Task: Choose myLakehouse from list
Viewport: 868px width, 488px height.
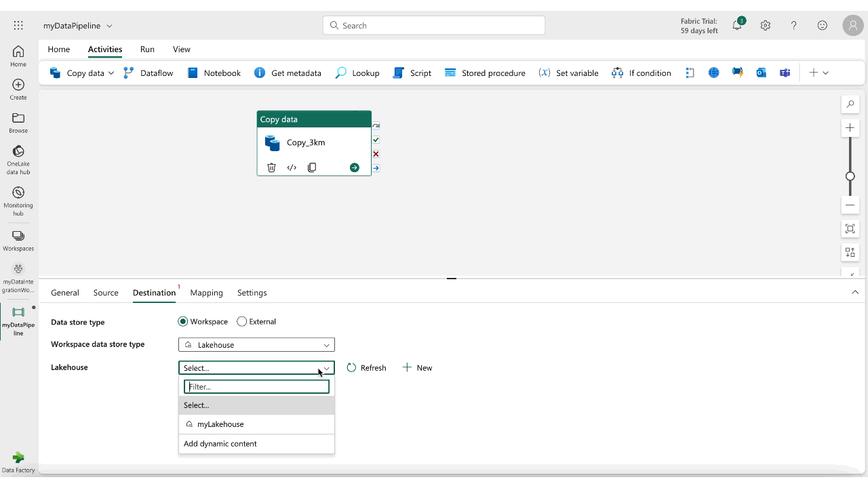Action: pyautogui.click(x=256, y=424)
